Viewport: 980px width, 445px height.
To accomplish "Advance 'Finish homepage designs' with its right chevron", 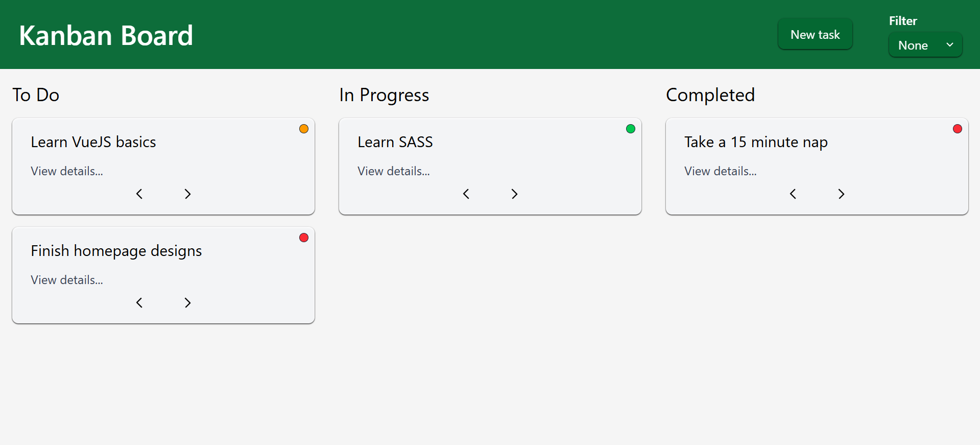I will pyautogui.click(x=187, y=302).
